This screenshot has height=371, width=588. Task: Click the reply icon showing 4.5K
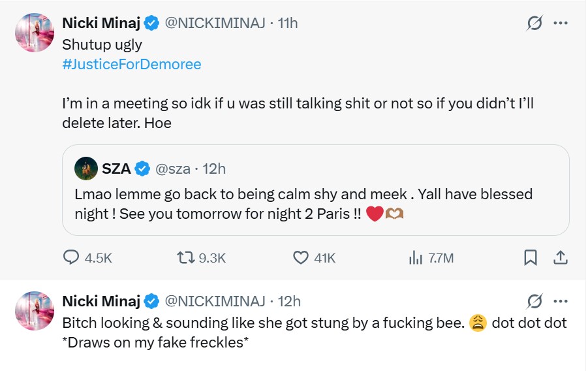(71, 257)
